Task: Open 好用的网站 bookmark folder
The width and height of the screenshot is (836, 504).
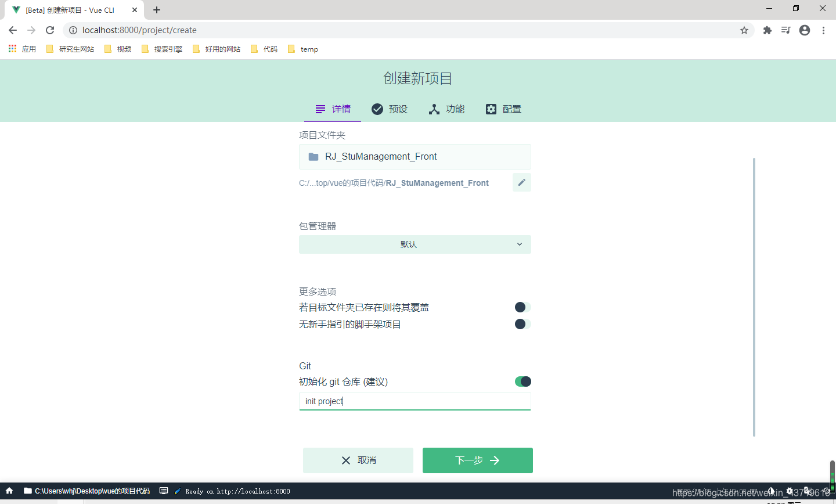Action: (x=217, y=49)
